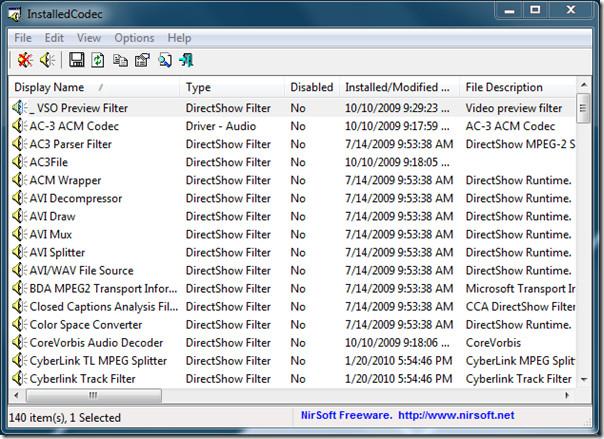
Task: Click the Enable Selected Items toolbar icon
Action: (47, 61)
